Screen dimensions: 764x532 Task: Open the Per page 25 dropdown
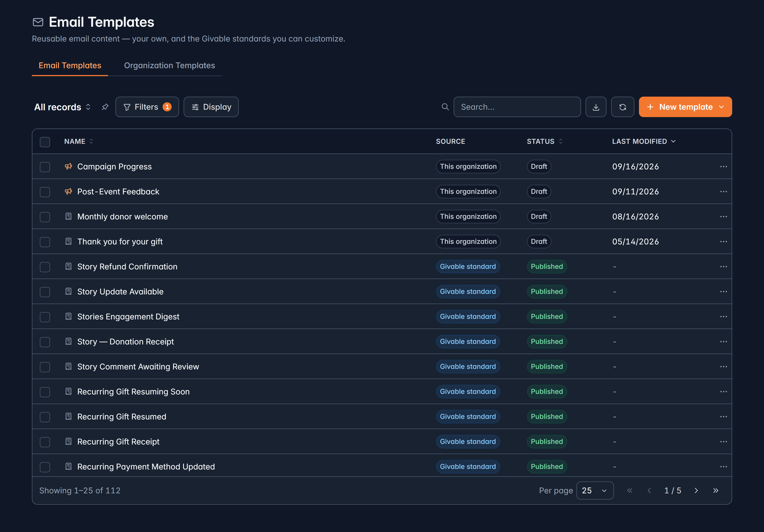(x=595, y=490)
